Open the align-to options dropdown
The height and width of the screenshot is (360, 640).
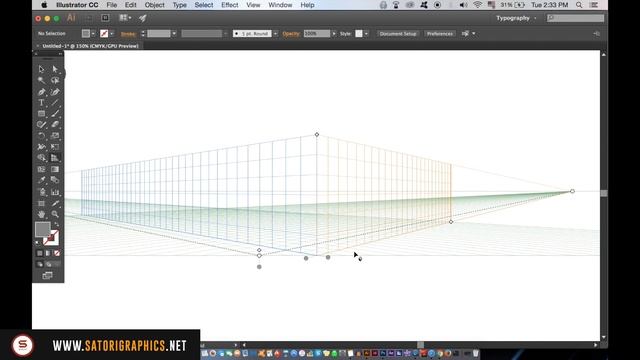473,33
